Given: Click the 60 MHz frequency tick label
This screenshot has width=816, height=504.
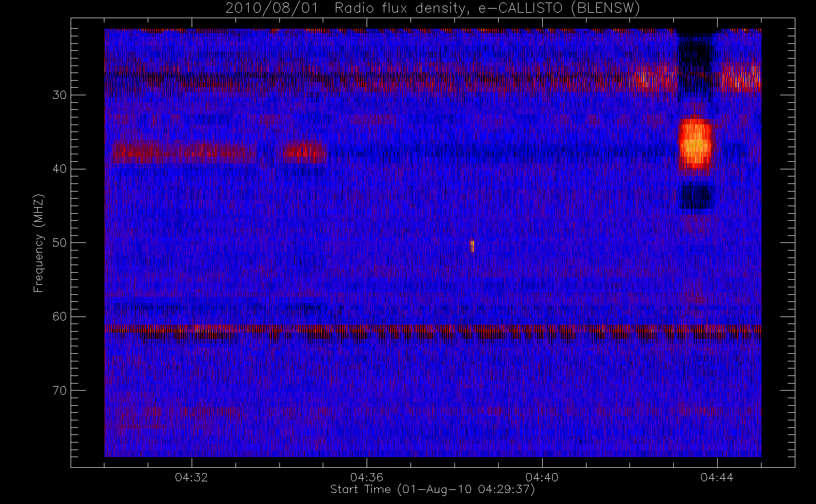Looking at the screenshot, I should coord(60,317).
